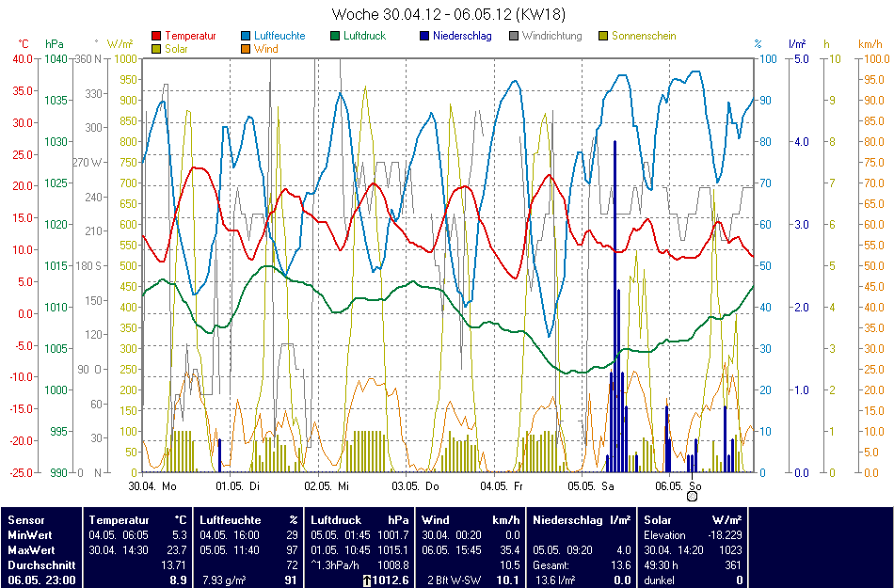Select the Niederschlag legend label
894x588 pixels.
coord(462,36)
